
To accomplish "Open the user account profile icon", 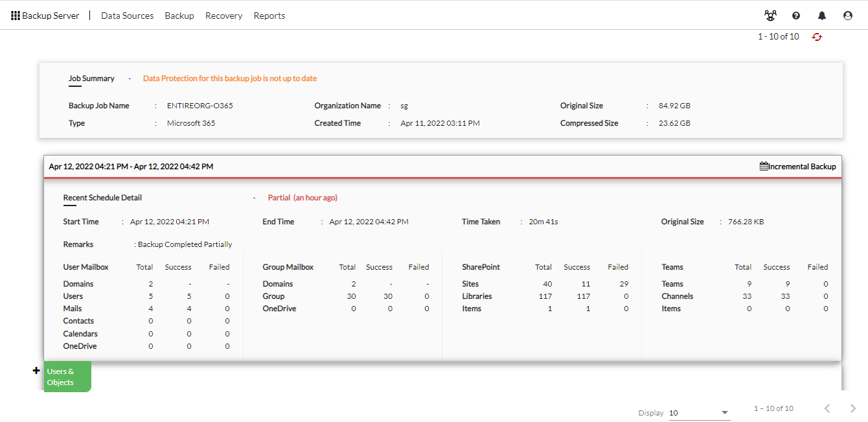I will point(848,16).
